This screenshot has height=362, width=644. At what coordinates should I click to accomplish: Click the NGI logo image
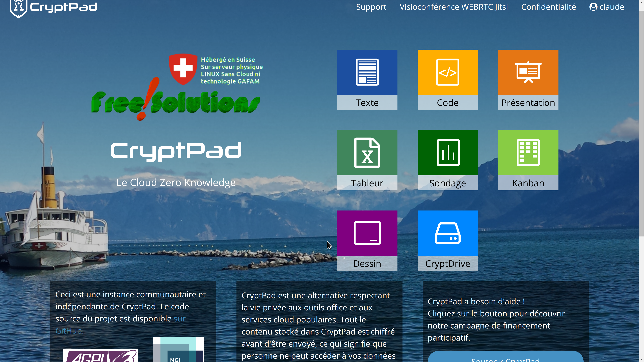coord(178,349)
